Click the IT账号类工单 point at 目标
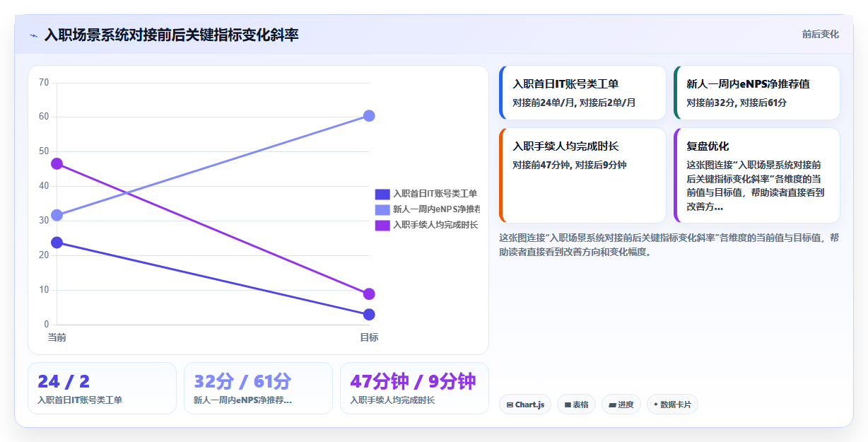The width and height of the screenshot is (868, 442). [x=369, y=314]
